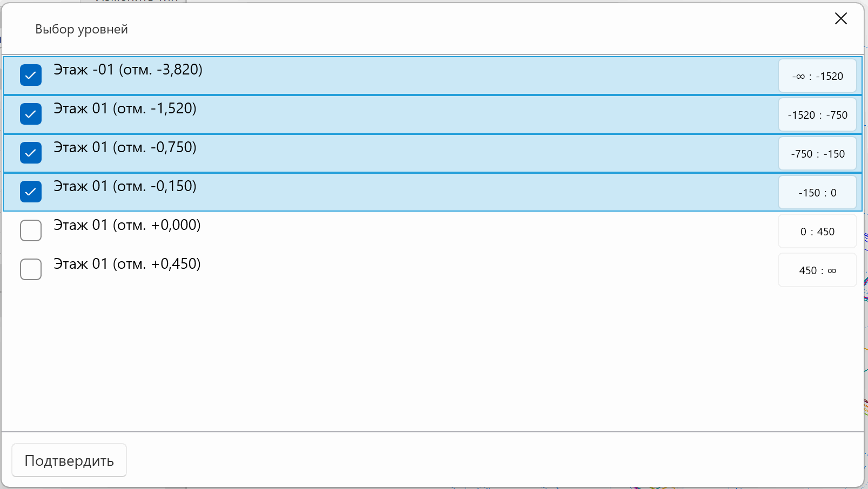Select the Этаж 01 (отм. -1,520) row label
Viewport: 868px width, 489px height.
pos(125,108)
